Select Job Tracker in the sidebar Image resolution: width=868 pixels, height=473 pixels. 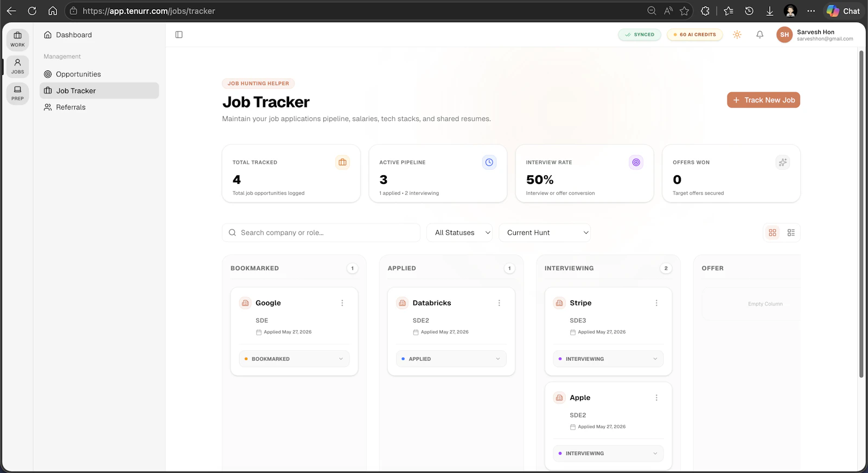tap(99, 91)
